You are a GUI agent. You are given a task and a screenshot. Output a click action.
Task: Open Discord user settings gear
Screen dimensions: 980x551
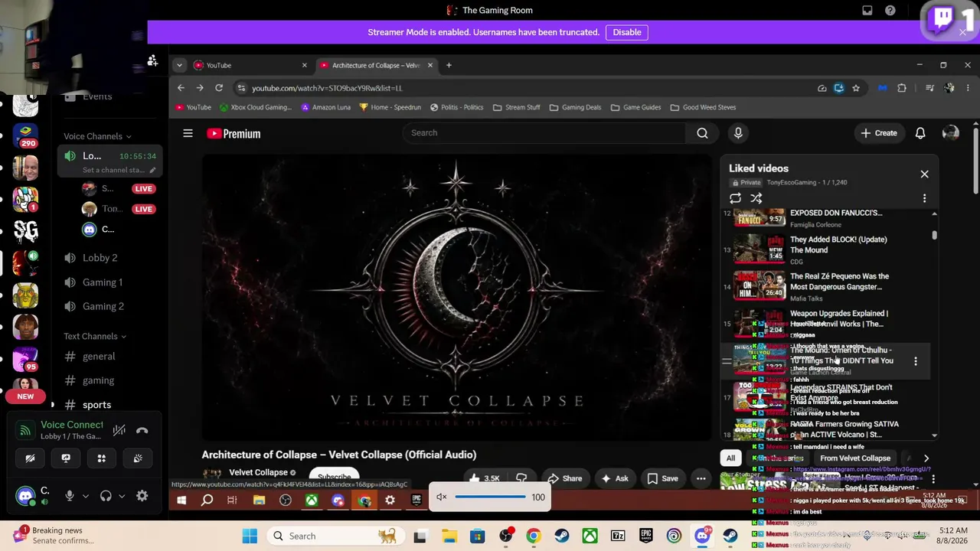pyautogui.click(x=142, y=496)
